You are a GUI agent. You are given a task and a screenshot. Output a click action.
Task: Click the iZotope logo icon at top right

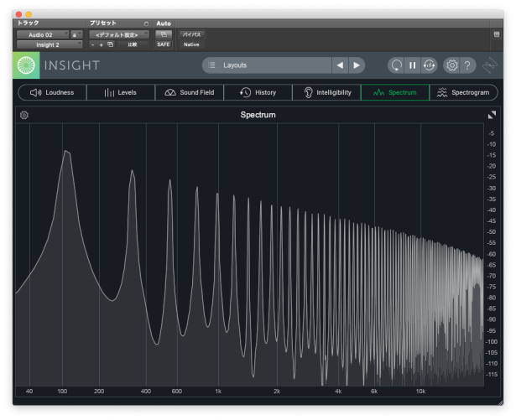(x=490, y=65)
